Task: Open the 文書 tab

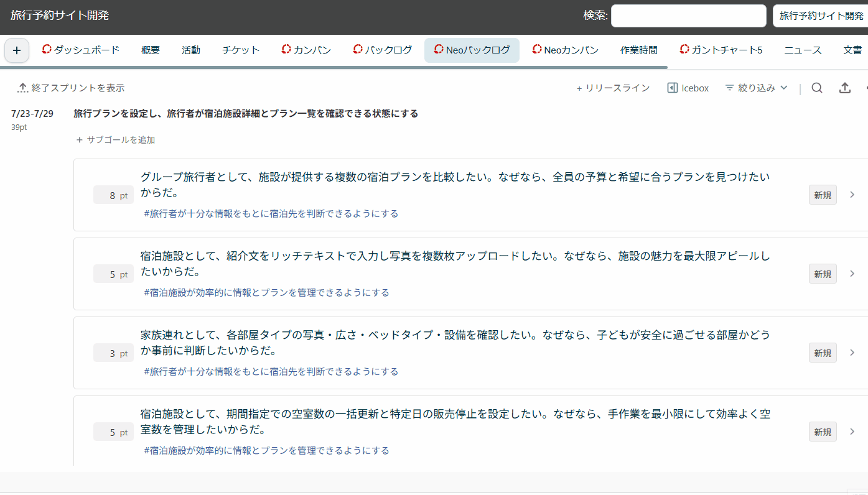Action: pos(852,50)
